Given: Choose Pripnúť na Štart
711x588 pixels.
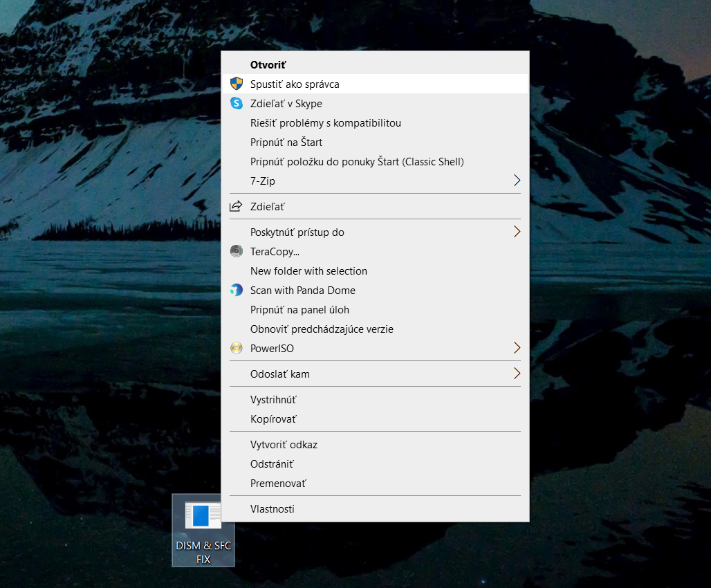Looking at the screenshot, I should (x=286, y=143).
